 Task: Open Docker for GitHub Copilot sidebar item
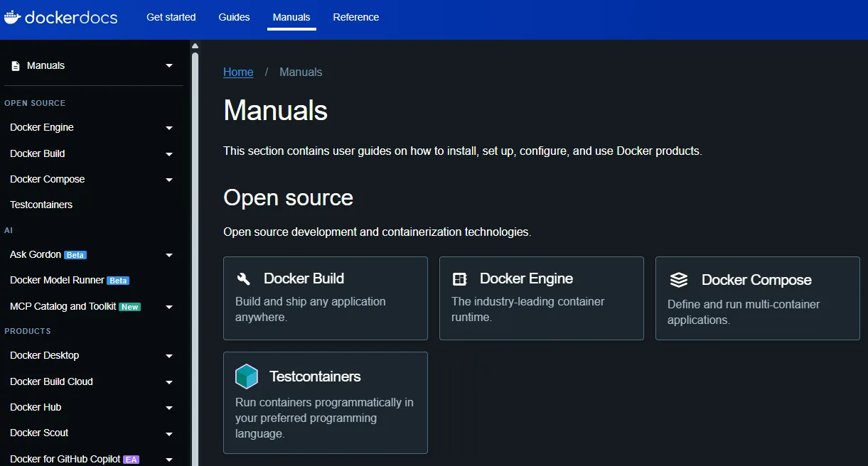click(x=65, y=459)
